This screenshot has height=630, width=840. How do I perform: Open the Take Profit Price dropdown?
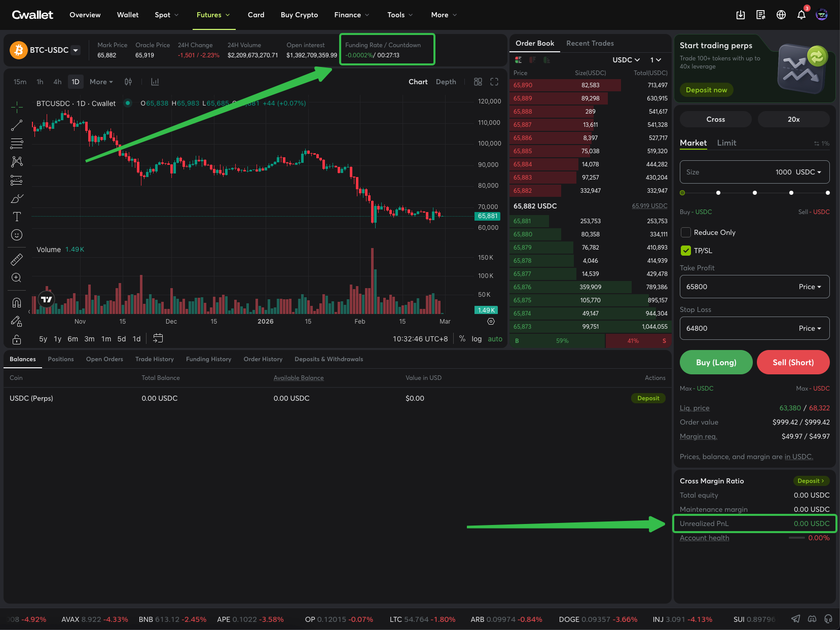tap(810, 287)
